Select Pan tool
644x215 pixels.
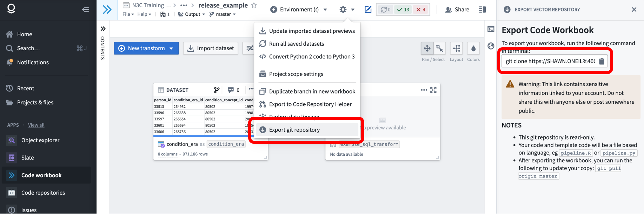tap(427, 48)
